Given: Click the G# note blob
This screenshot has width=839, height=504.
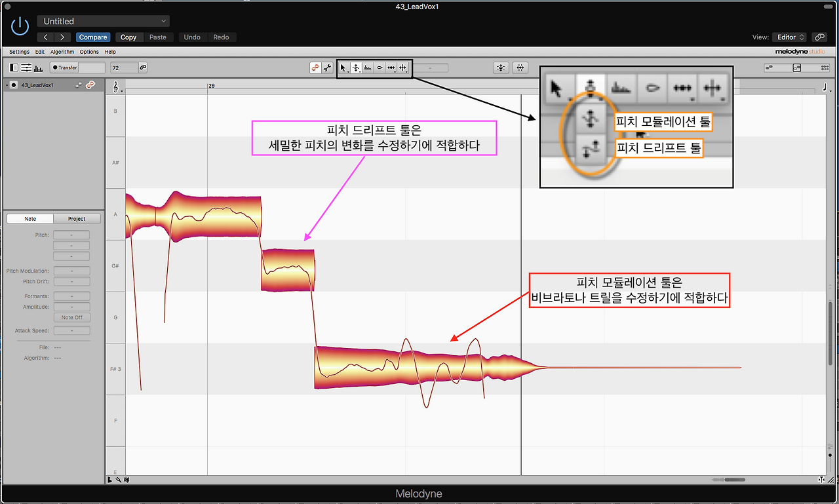Looking at the screenshot, I should tap(288, 270).
